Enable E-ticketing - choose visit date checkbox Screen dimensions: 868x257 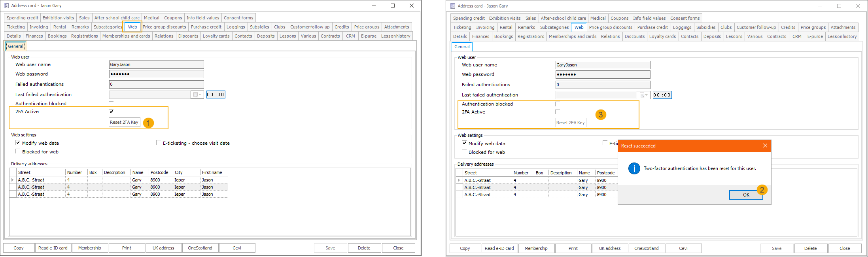pyautogui.click(x=159, y=143)
